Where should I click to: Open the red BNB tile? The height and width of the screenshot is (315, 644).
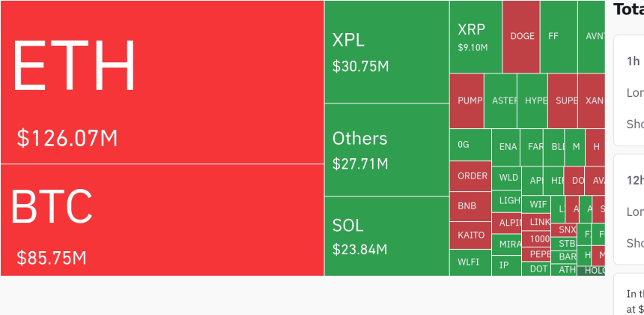click(470, 206)
